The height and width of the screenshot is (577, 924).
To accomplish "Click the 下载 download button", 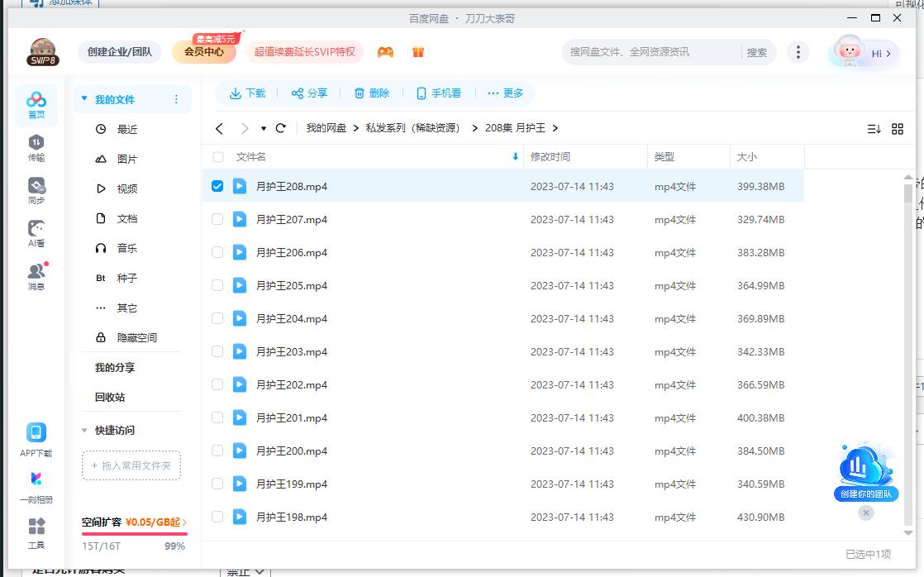I will coord(247,93).
